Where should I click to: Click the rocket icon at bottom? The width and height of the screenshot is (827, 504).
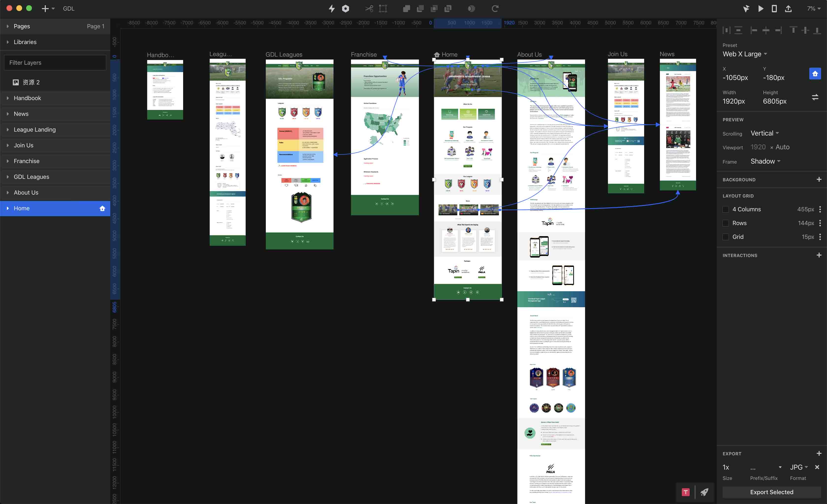[x=704, y=492]
